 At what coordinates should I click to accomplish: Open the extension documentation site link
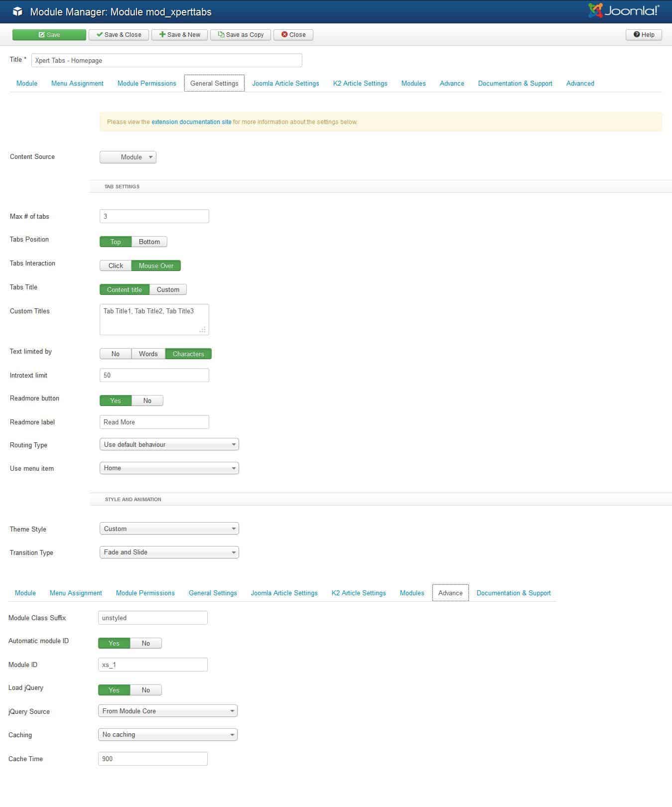(x=191, y=122)
